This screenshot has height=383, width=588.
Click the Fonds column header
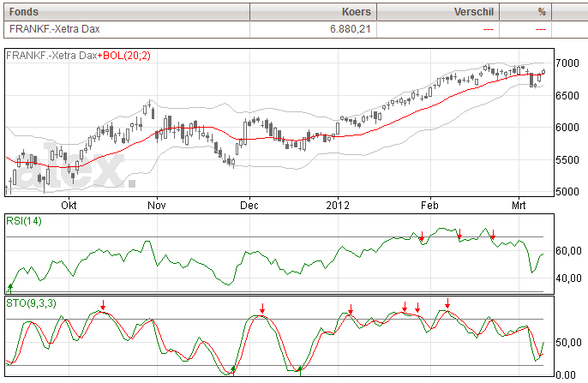[x=127, y=12]
